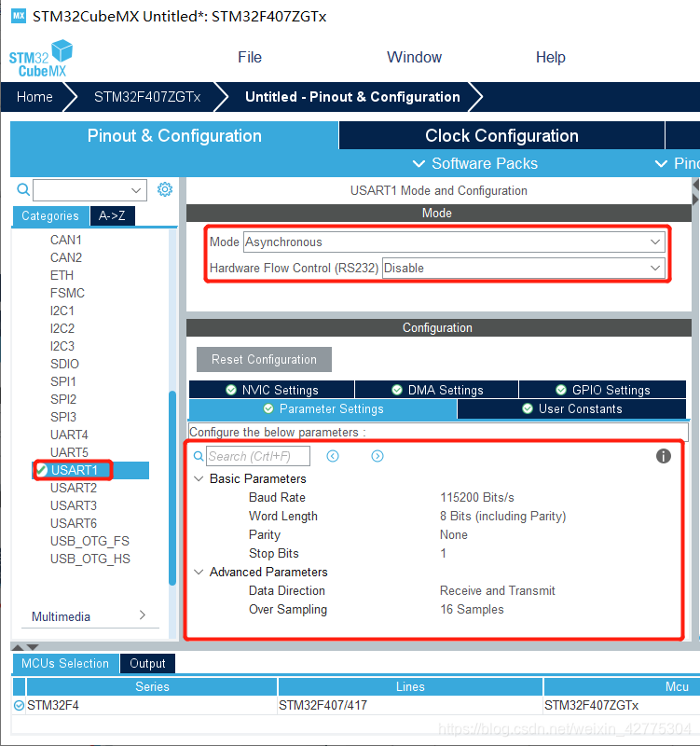Select FSMC in the peripheral list
The image size is (700, 746).
67,293
